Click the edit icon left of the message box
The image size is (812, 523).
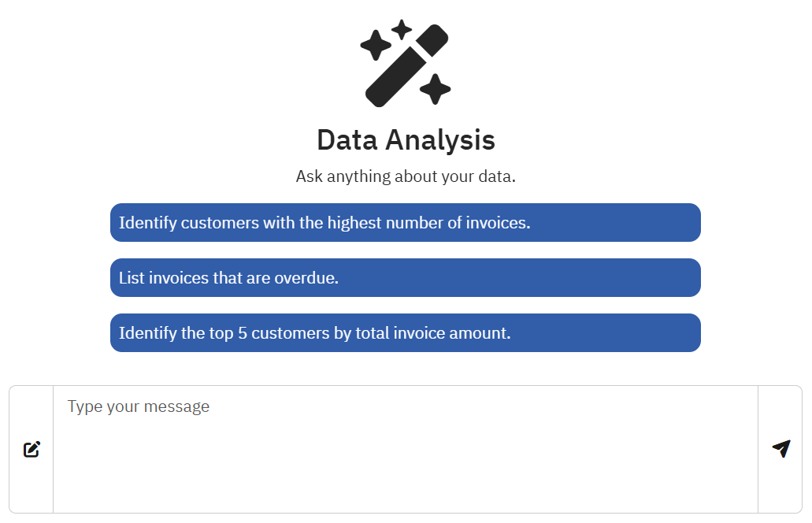[x=31, y=449]
